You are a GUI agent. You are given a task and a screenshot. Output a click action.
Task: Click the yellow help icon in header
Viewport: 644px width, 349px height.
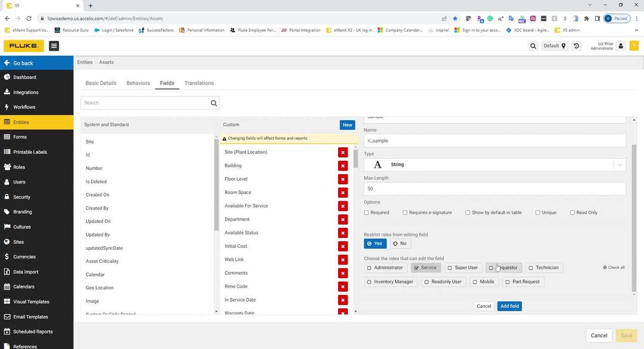click(x=634, y=46)
